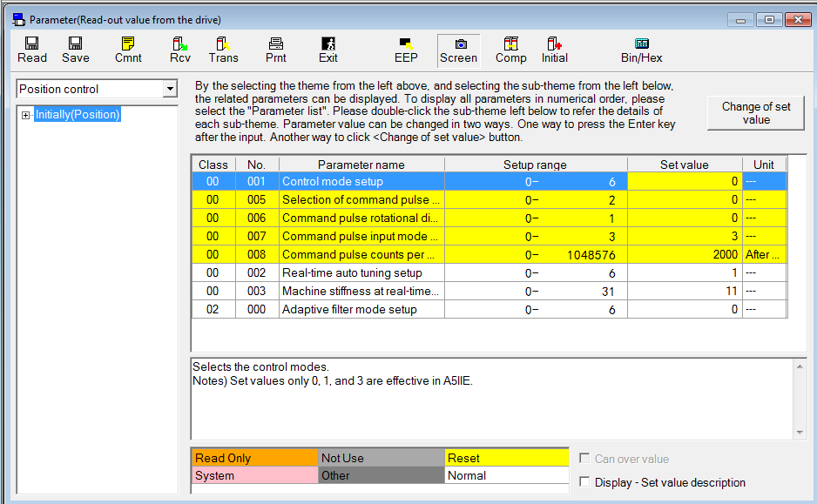Click Change of set value button
817x504 pixels.
755,113
